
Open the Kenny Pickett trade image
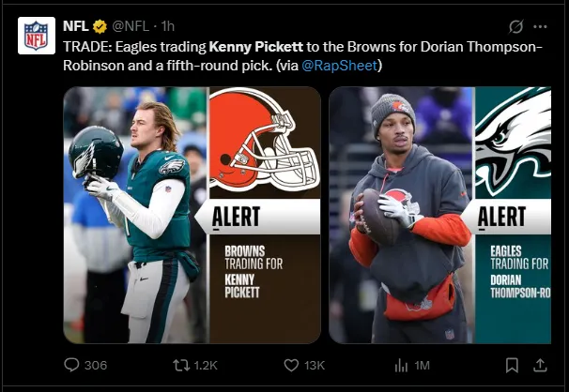[x=192, y=215]
